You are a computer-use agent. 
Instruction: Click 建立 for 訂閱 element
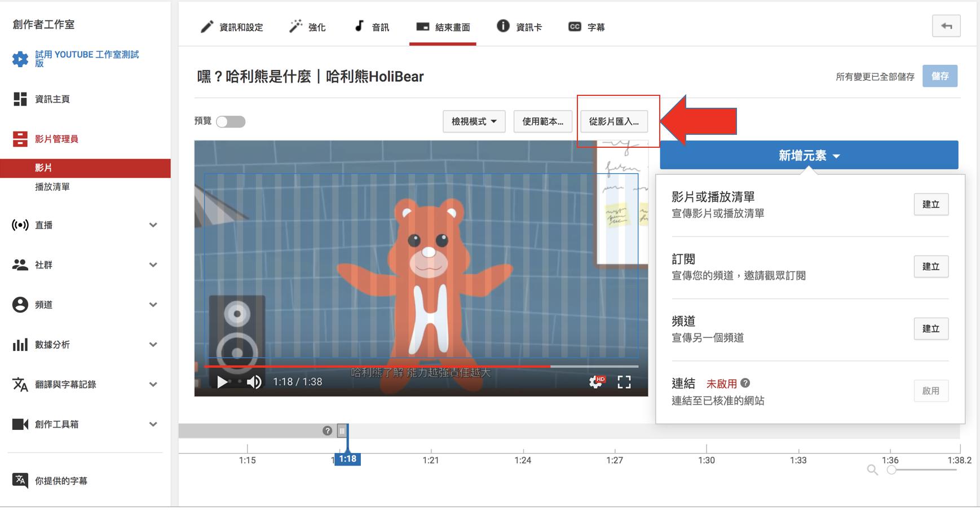(931, 266)
